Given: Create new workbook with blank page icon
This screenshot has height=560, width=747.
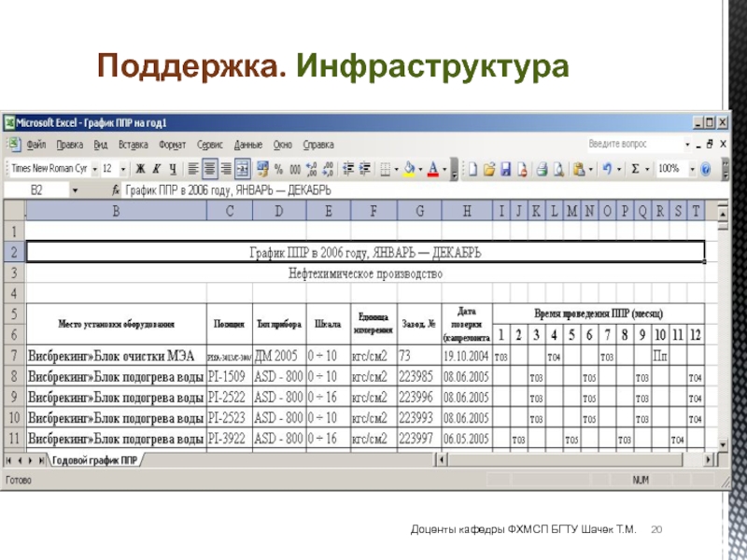Looking at the screenshot, I should pos(472,169).
